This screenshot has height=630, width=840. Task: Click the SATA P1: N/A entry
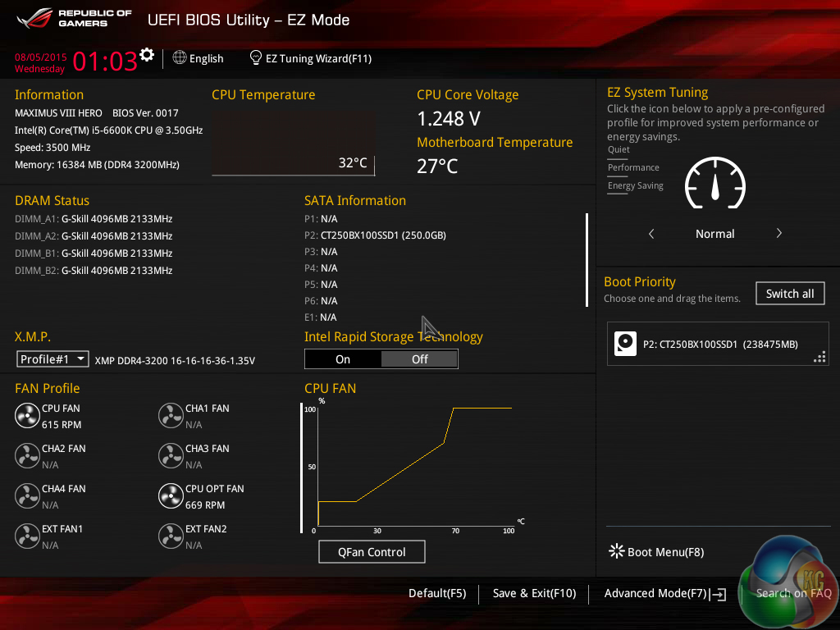point(321,218)
